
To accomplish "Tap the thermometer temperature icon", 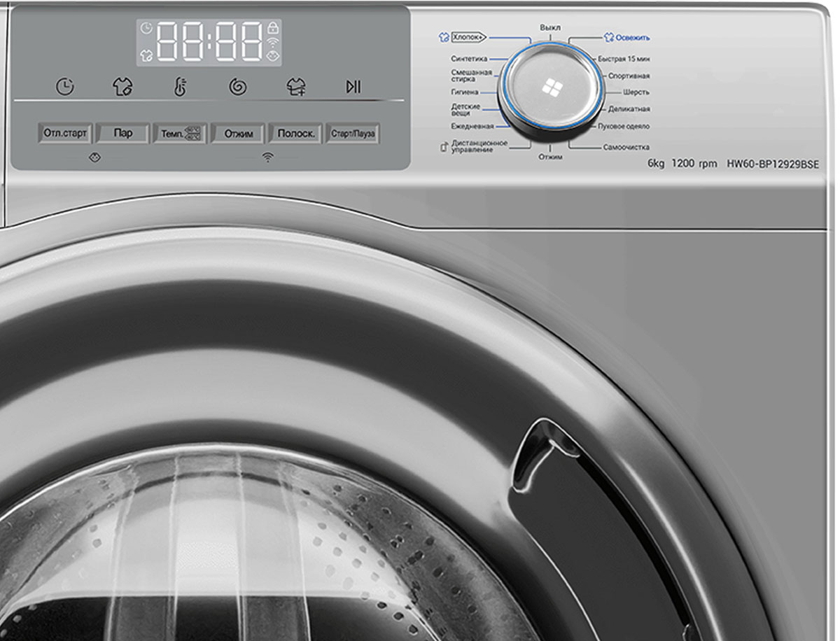I will [x=180, y=87].
